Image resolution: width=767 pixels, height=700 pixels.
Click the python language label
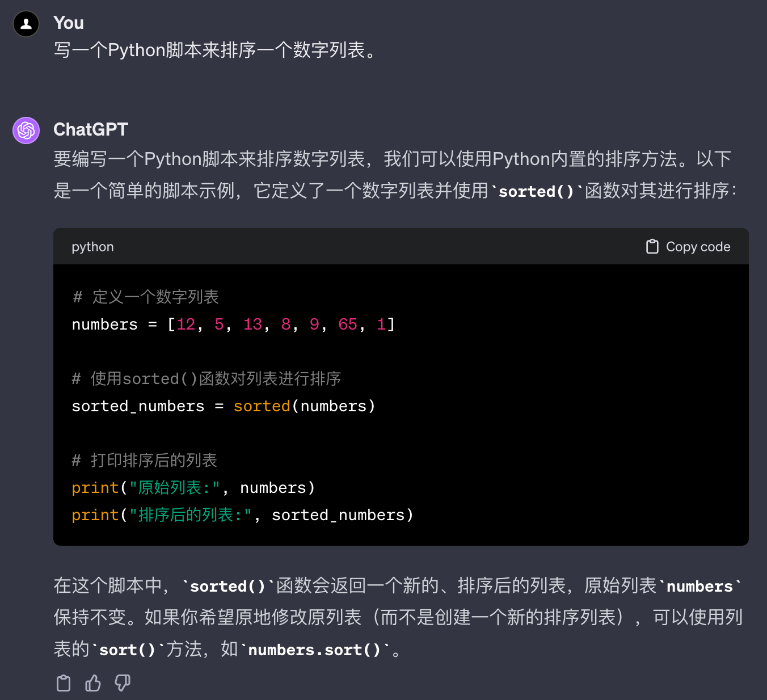pos(92,247)
